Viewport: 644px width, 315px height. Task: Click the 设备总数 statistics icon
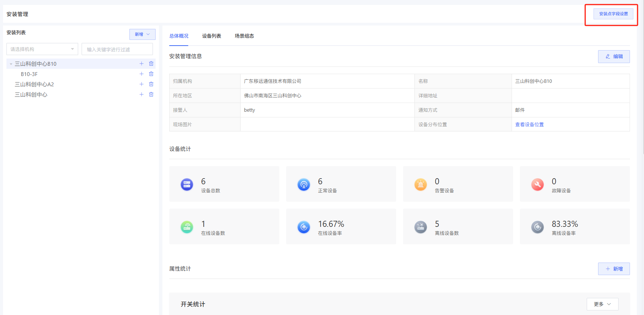tap(187, 185)
